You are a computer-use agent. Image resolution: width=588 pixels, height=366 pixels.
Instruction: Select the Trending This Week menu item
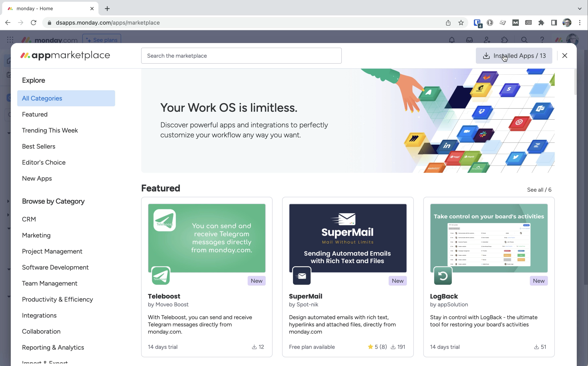point(50,130)
